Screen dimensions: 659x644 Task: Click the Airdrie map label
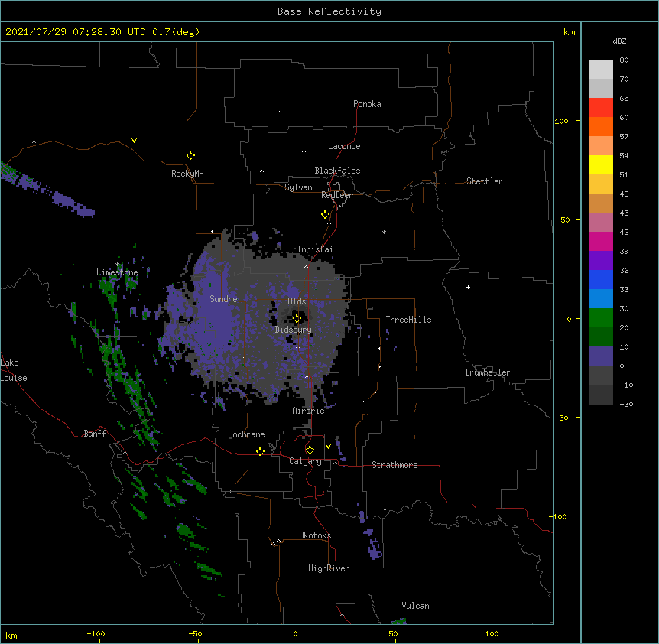click(x=309, y=411)
